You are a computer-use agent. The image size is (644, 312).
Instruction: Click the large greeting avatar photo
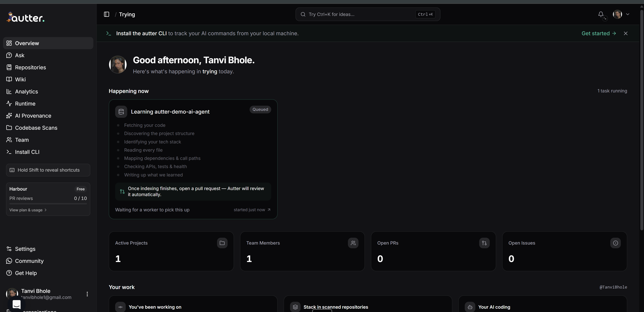tap(118, 64)
